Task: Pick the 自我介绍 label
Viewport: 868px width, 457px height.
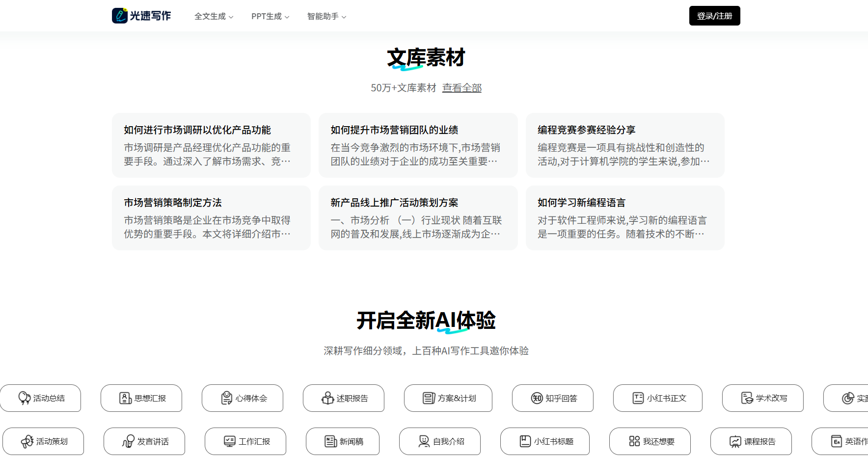Action: click(449, 441)
